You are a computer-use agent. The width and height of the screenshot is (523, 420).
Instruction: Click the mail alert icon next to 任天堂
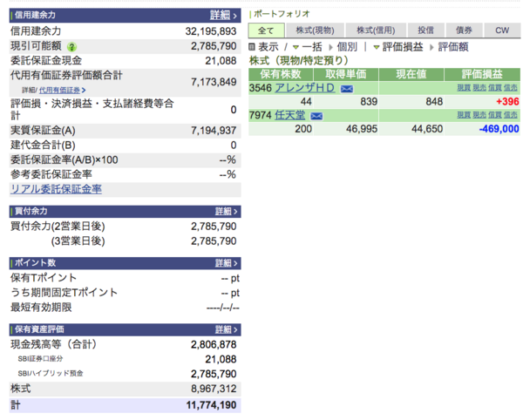coord(316,116)
